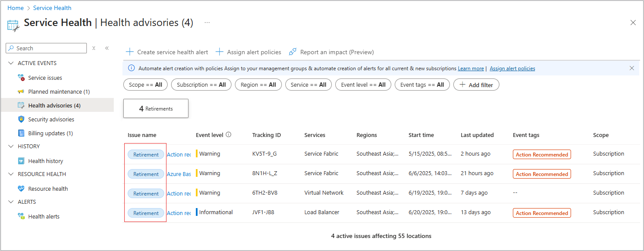Click the Health history icon
Viewport: 644px width, 251px height.
21,161
